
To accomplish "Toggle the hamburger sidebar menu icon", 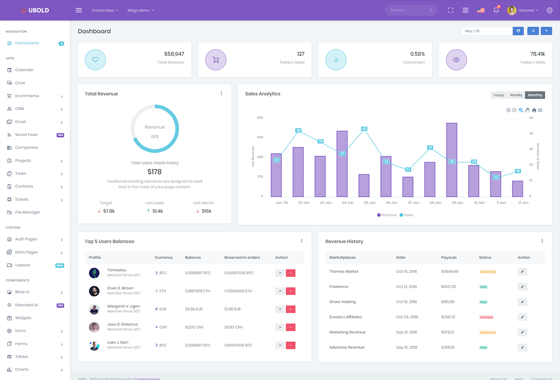I will [79, 10].
